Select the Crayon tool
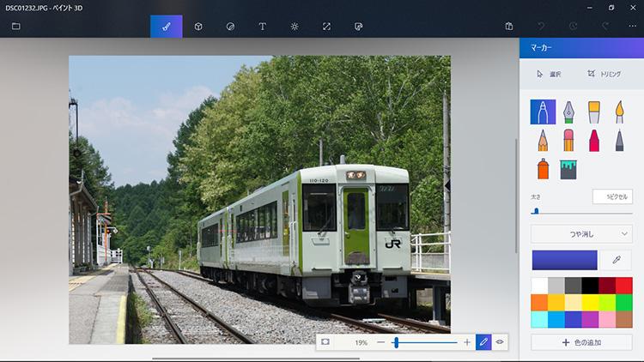Image resolution: width=644 pixels, height=362 pixels. [x=593, y=141]
